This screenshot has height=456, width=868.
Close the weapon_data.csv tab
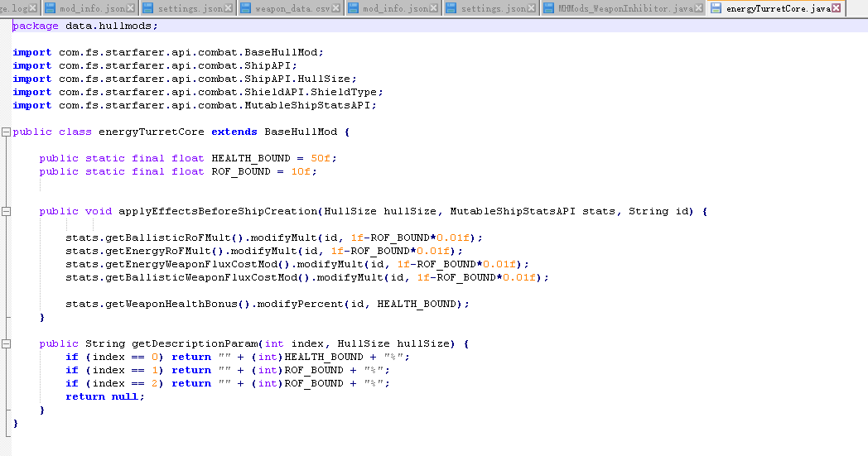(335, 8)
